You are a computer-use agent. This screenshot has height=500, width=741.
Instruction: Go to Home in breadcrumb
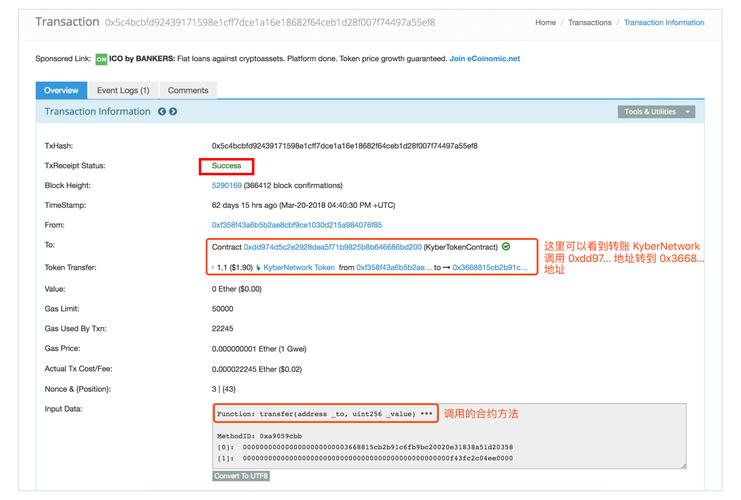click(545, 22)
